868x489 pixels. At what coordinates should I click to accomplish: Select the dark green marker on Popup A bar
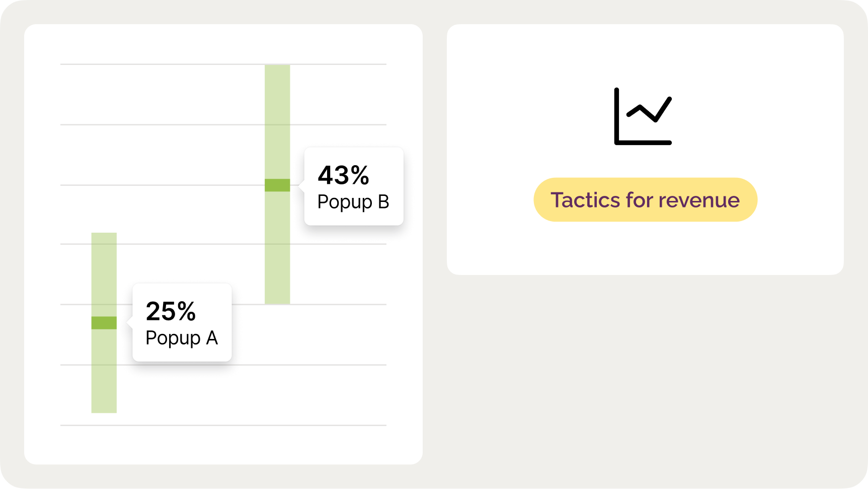[x=104, y=323]
